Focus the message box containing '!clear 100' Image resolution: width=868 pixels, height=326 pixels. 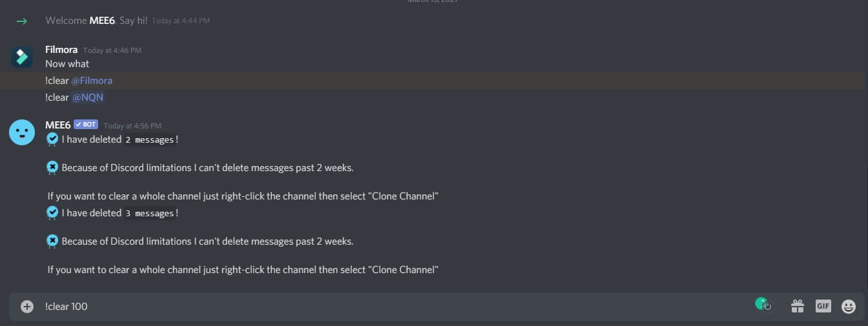[x=387, y=307]
